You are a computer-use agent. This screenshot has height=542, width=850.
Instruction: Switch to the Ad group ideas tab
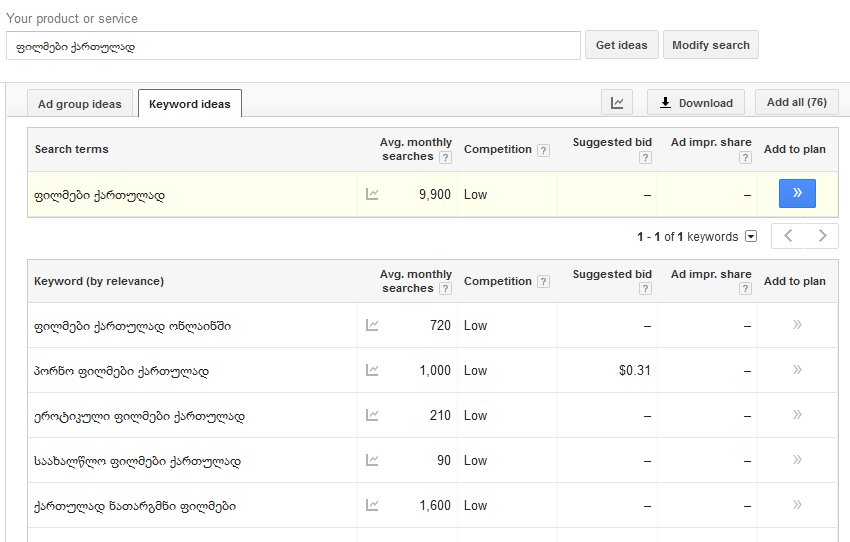pos(80,104)
